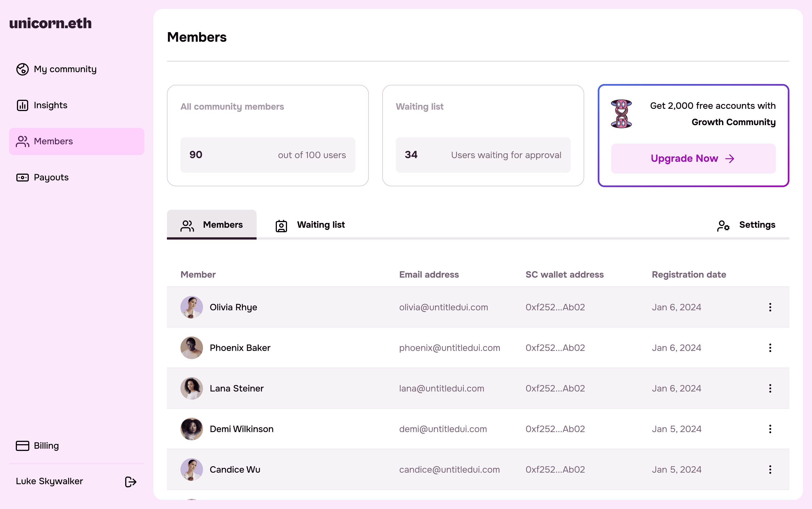Click Candice Wu's registration date Jan 5, 2024

677,469
